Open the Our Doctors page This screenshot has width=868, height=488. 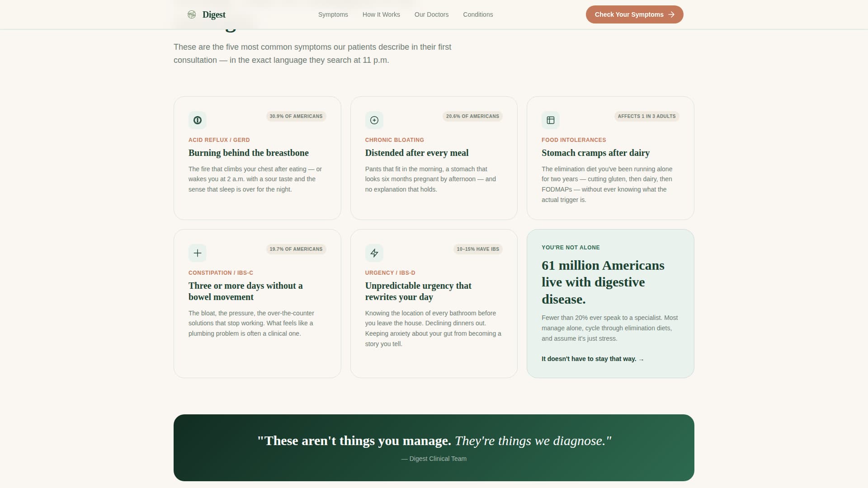pos(431,14)
